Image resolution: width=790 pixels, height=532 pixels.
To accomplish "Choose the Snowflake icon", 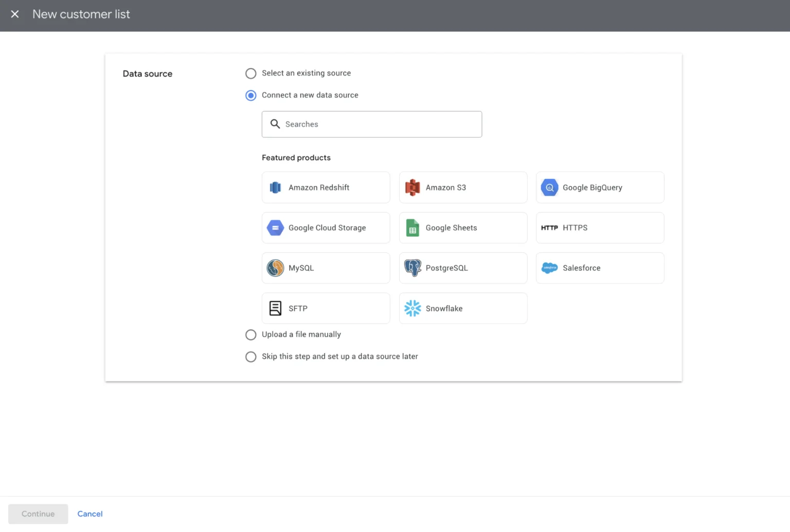I will click(412, 308).
